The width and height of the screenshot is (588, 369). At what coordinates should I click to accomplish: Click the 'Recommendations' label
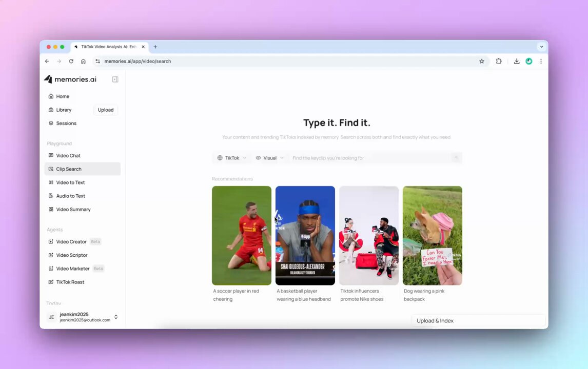pos(232,179)
